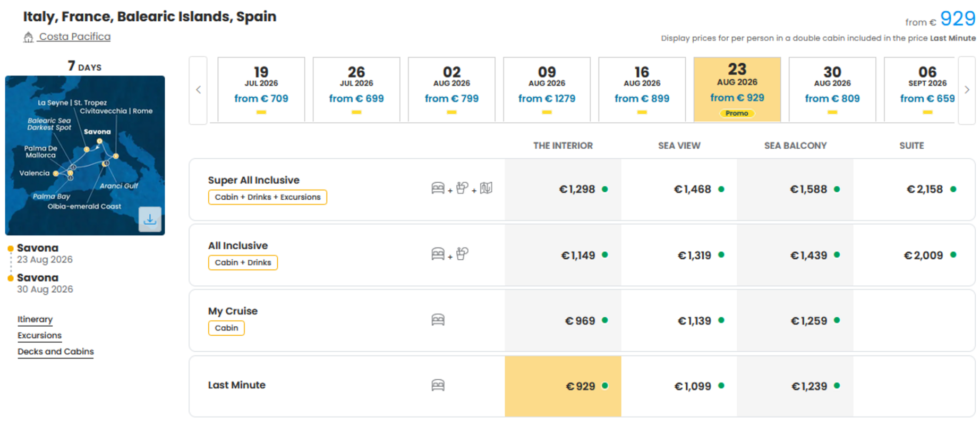Screen dimensions: 980x425
Task: Select the 19 Jul 2026 departure date
Action: (261, 90)
